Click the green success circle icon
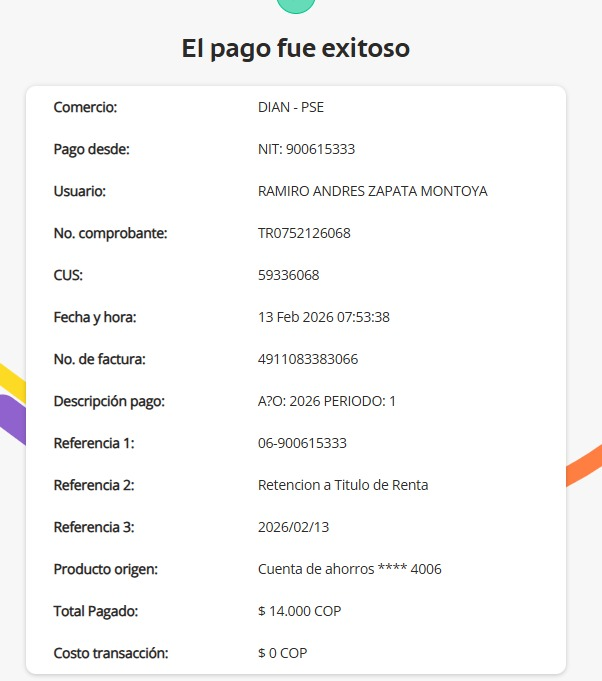This screenshot has height=681, width=602. tap(296, 5)
